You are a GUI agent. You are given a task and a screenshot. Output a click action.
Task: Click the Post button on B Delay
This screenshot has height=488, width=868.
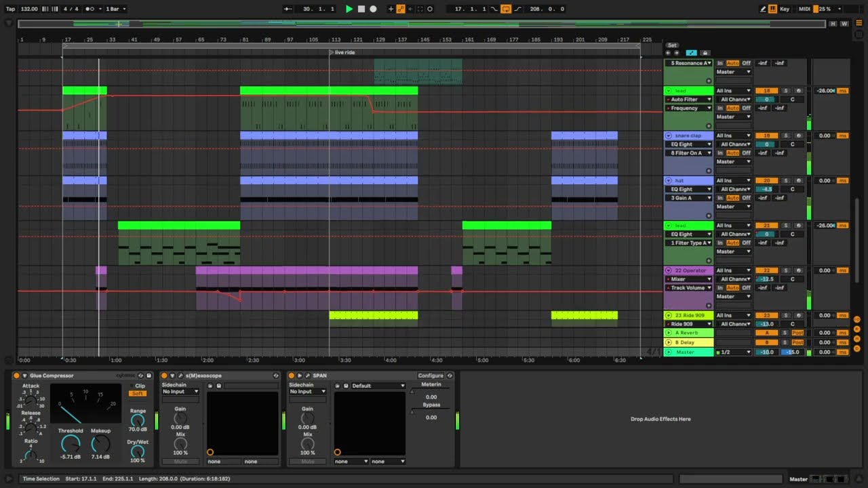click(797, 342)
